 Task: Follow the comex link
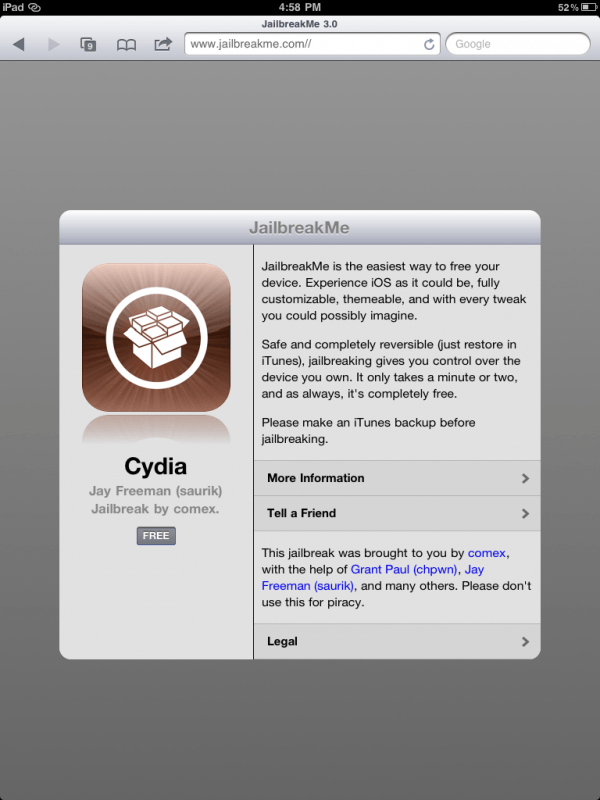click(x=487, y=553)
